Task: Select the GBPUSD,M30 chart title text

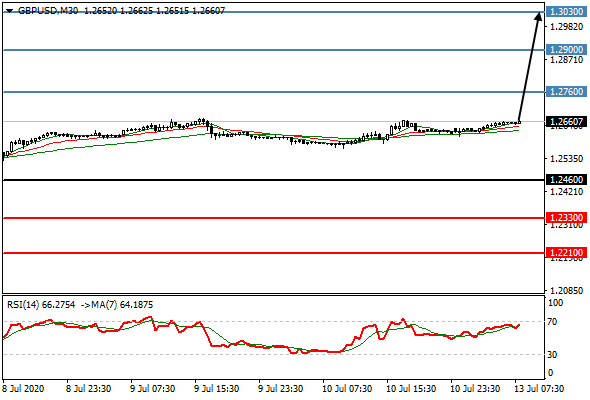Action: pyautogui.click(x=48, y=11)
